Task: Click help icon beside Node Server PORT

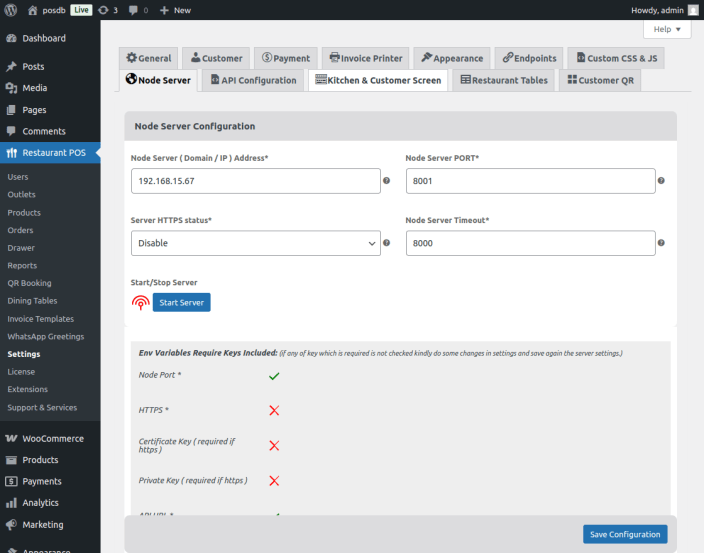Action: point(661,181)
